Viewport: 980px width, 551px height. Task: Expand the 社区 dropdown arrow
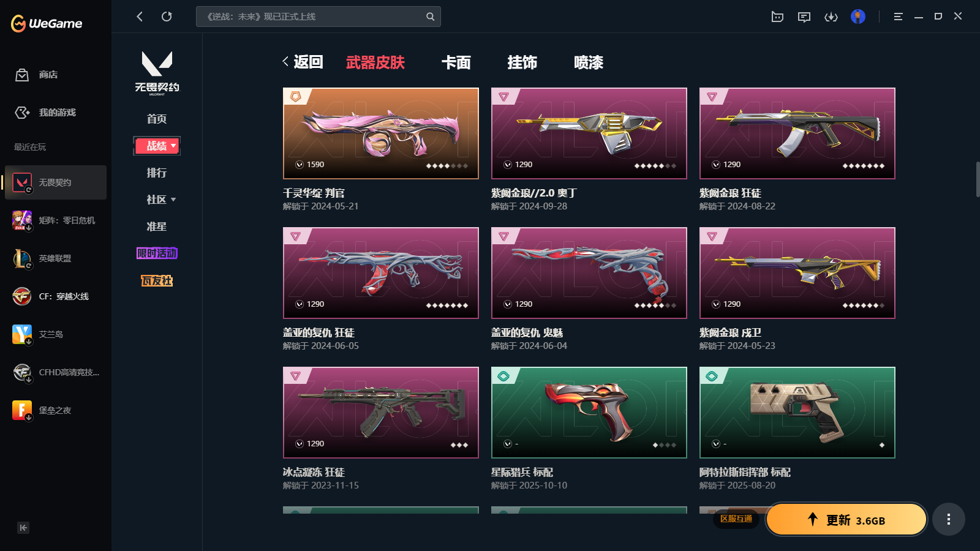[x=173, y=200]
